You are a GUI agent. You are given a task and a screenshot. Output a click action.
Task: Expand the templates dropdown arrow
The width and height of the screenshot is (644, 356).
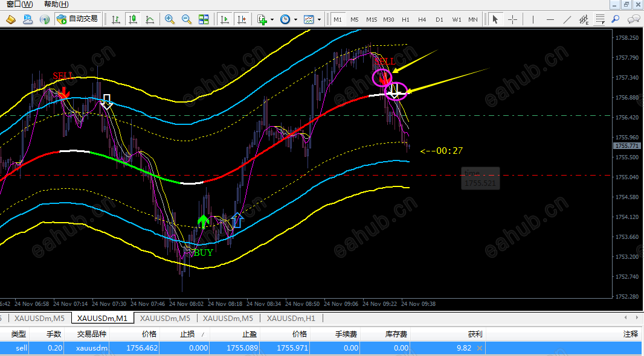click(319, 20)
